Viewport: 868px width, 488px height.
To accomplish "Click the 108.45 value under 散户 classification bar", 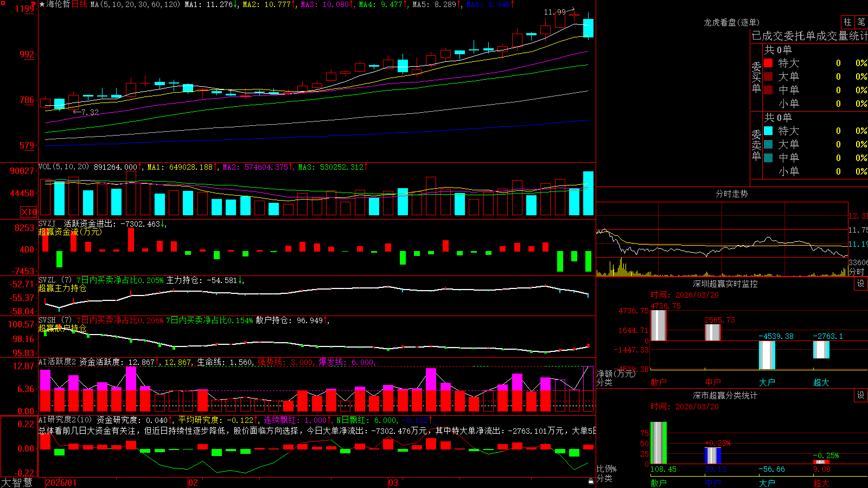I will pos(663,469).
